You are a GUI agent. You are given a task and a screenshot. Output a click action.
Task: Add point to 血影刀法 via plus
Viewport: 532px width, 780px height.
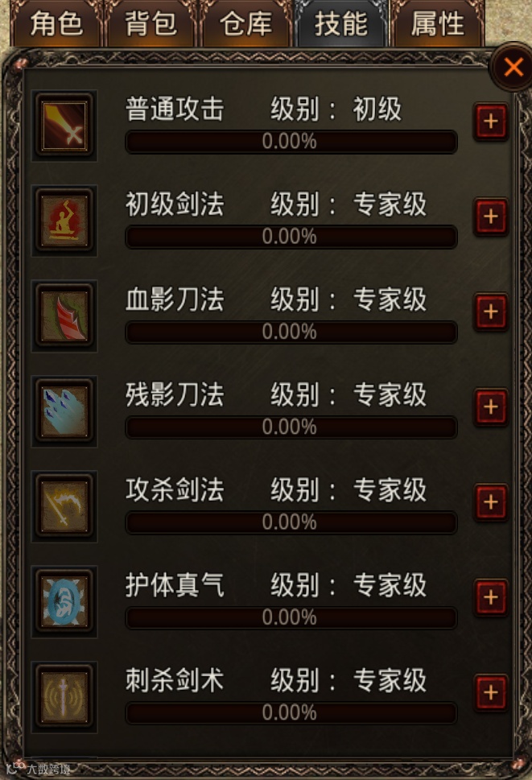[x=491, y=312]
